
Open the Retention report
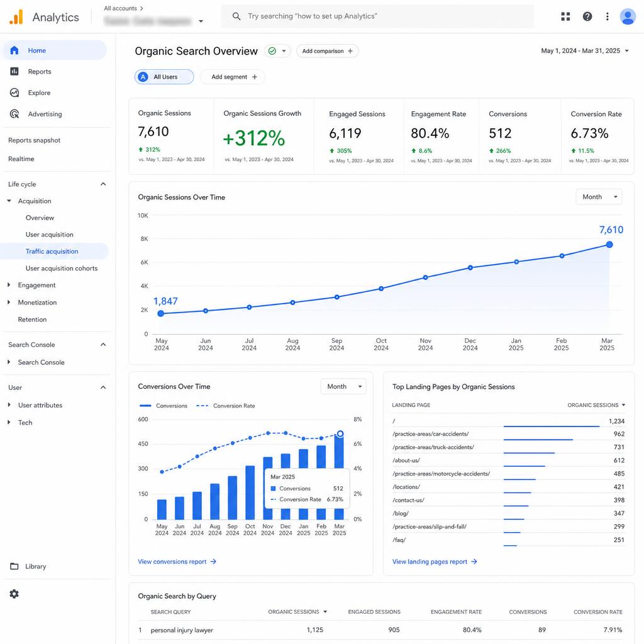pyautogui.click(x=32, y=319)
